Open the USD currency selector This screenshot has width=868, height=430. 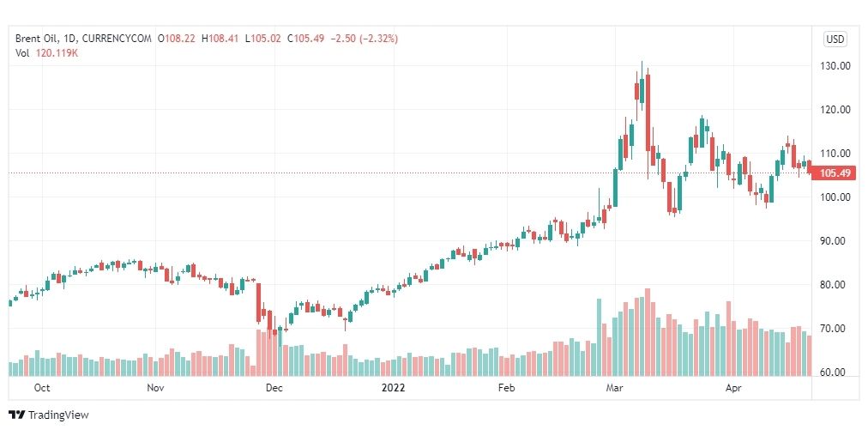tap(835, 39)
